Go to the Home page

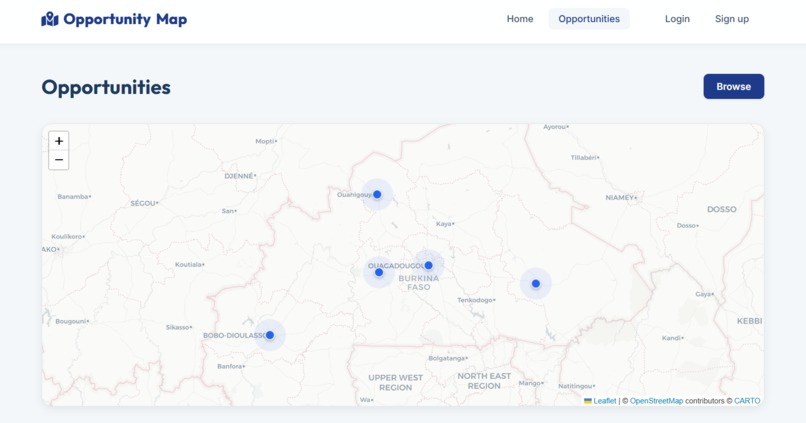click(520, 19)
